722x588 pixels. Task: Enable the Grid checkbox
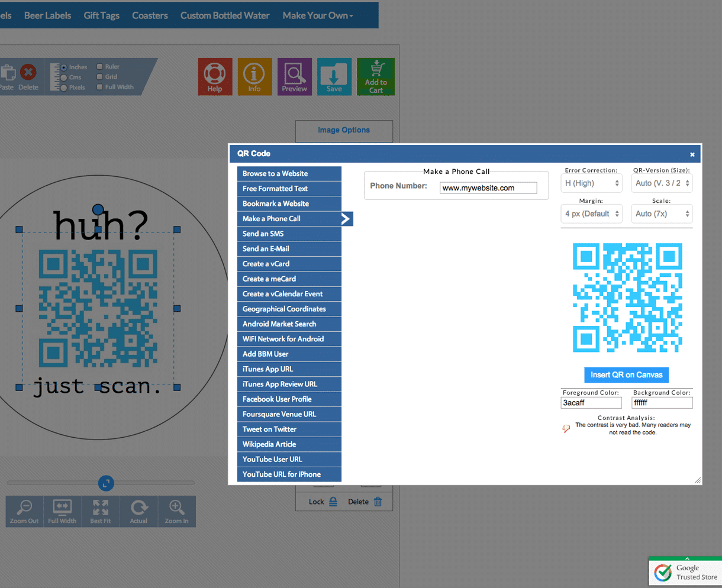pos(100,77)
